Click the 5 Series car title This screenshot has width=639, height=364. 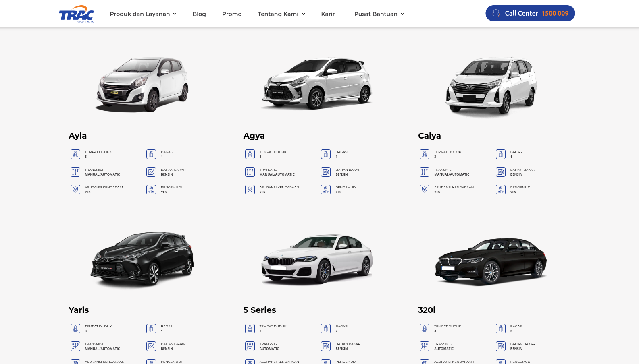point(260,310)
